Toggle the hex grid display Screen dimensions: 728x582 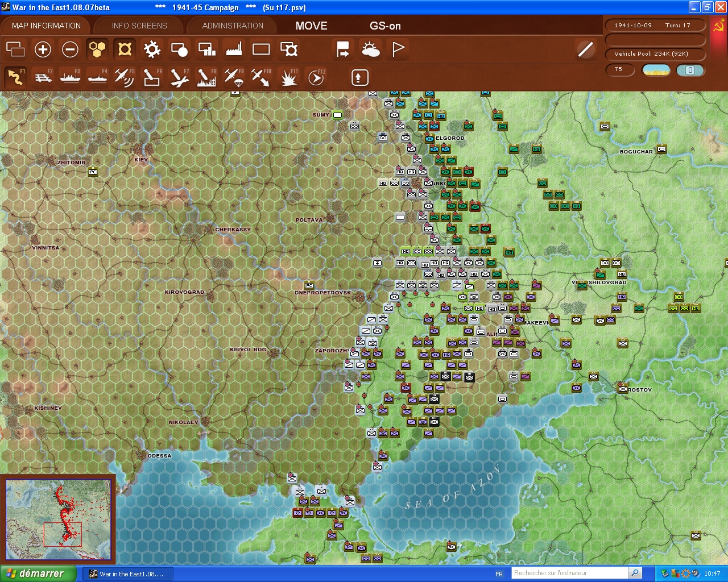[x=97, y=49]
